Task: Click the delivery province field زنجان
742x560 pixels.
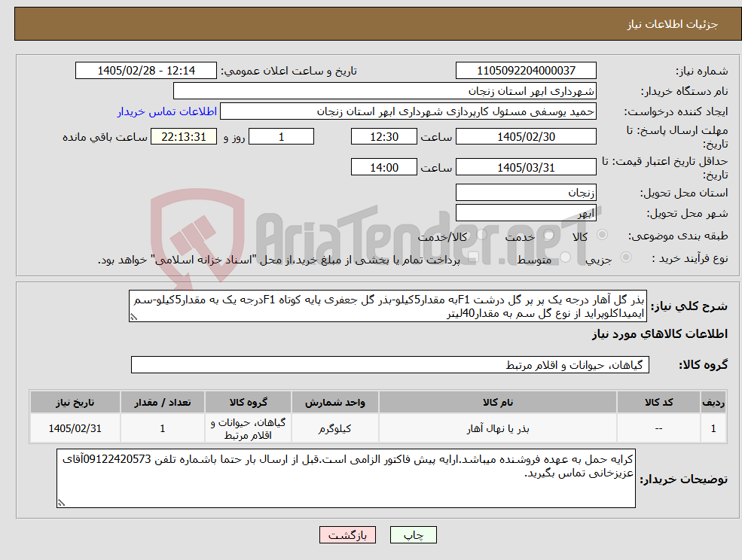Action: [x=526, y=193]
